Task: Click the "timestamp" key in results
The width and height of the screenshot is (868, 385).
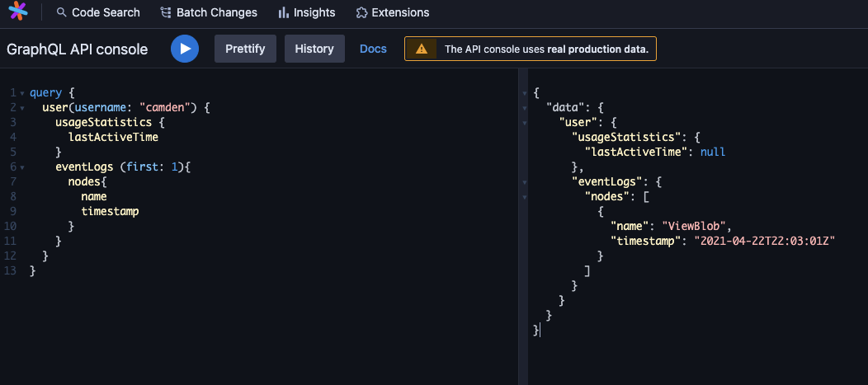Action: [645, 241]
